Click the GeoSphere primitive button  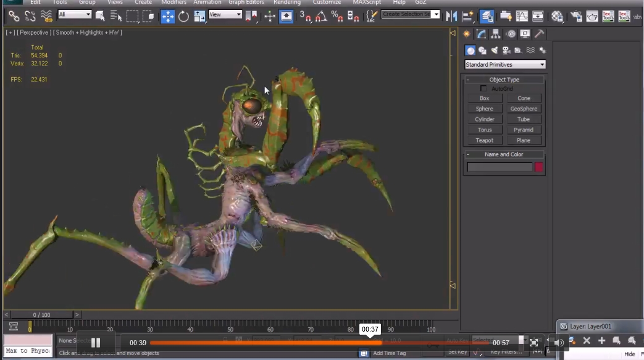pyautogui.click(x=524, y=109)
